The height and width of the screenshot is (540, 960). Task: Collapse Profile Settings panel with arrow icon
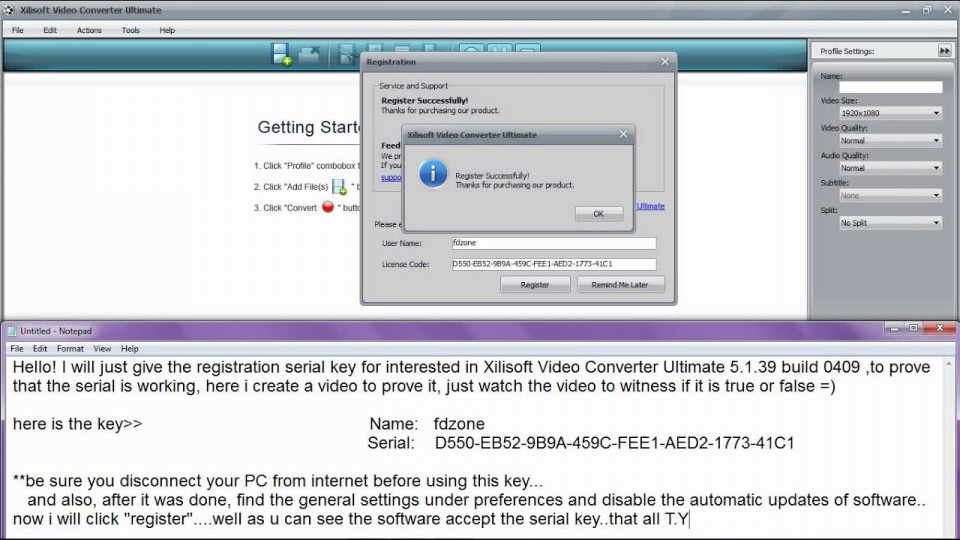tap(944, 51)
